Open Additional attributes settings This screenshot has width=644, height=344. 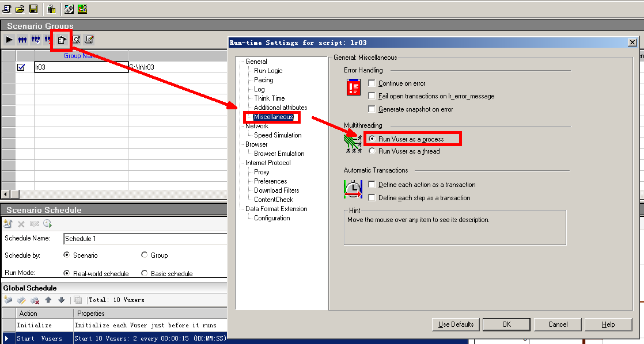point(281,108)
